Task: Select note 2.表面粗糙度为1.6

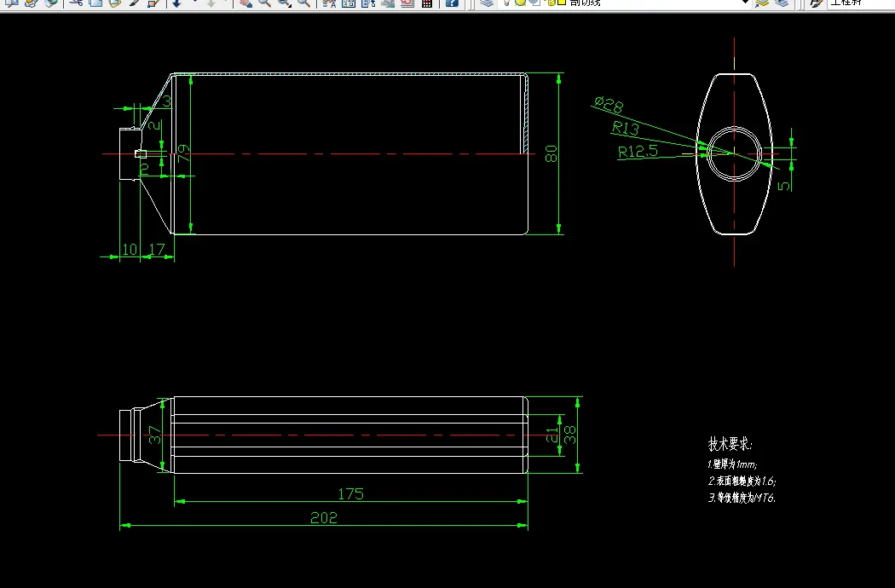Action: (x=742, y=481)
